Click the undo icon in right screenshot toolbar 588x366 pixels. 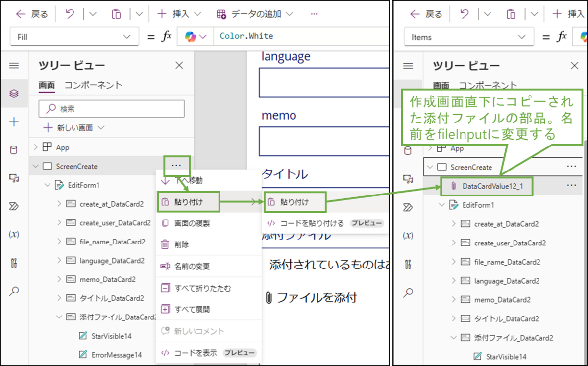pyautogui.click(x=465, y=14)
